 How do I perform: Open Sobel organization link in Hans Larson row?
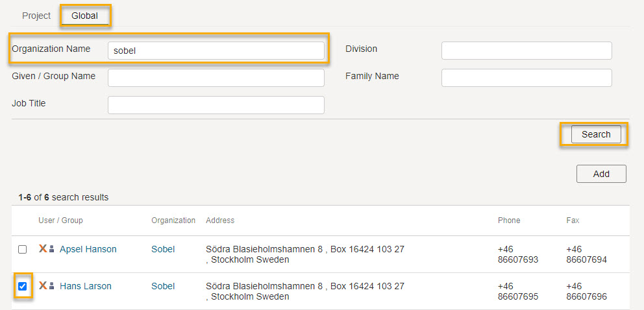tap(163, 286)
